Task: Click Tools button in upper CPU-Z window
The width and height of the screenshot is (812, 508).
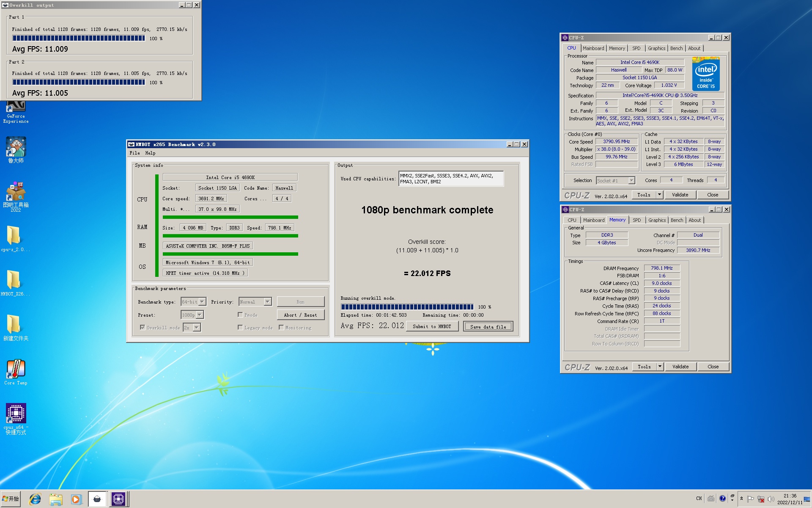Action: coord(644,195)
